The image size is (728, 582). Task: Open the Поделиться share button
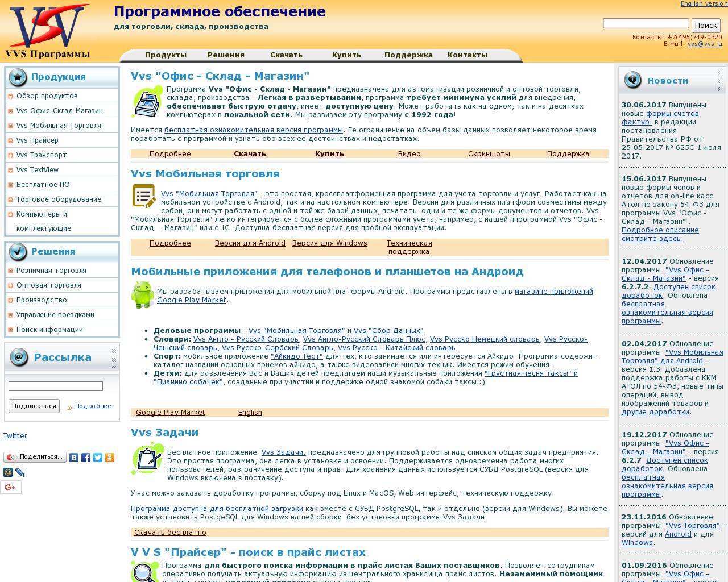click(35, 458)
